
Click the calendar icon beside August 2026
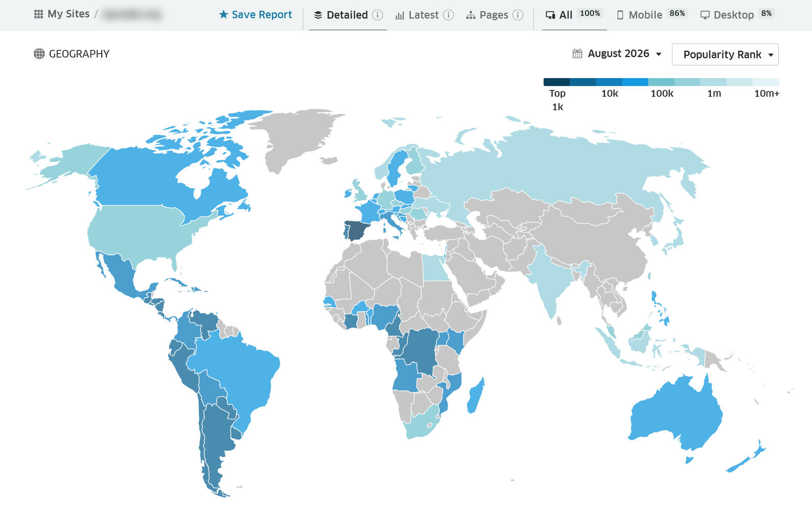[x=577, y=53]
